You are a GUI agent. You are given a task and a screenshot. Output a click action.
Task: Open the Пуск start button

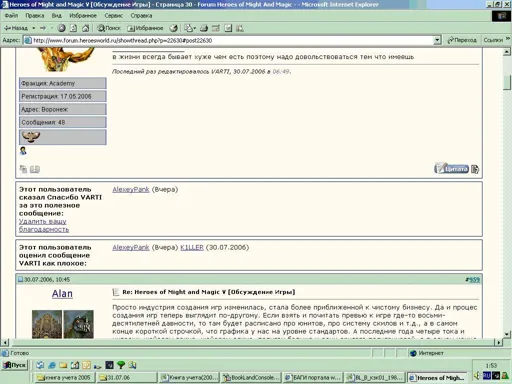tap(15, 365)
